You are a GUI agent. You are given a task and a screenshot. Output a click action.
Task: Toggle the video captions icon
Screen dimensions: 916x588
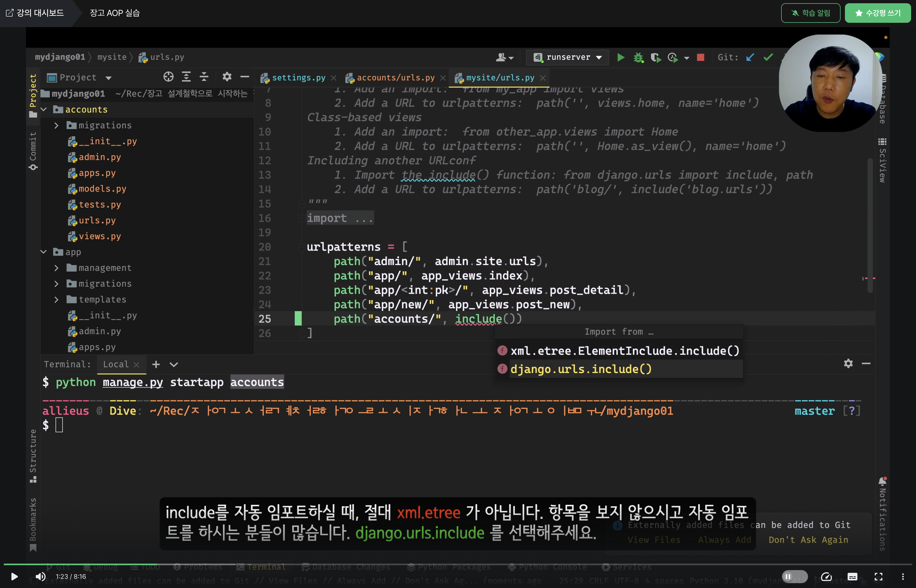(853, 577)
